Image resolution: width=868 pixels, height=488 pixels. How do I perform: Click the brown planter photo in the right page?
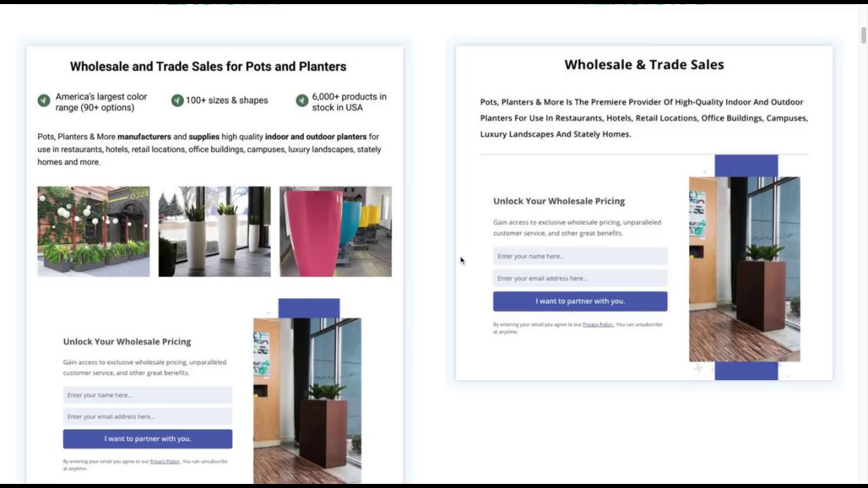pyautogui.click(x=745, y=269)
